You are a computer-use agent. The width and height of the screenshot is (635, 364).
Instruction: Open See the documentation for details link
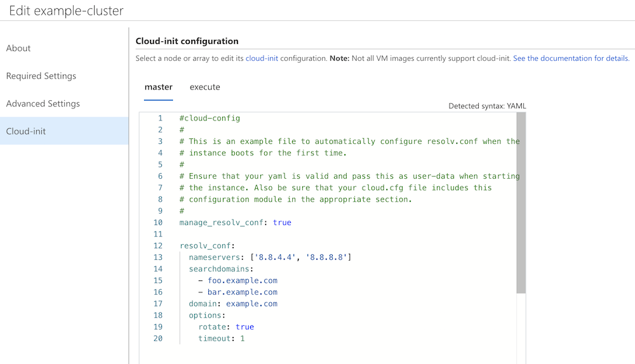[x=571, y=58]
